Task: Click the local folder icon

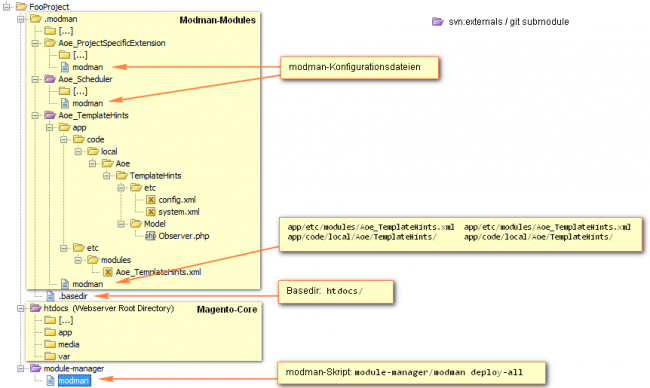Action: coord(93,151)
